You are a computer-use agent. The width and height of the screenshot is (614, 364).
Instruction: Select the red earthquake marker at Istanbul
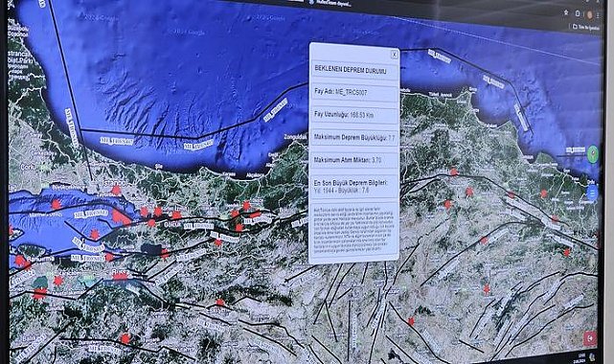[x=116, y=191]
